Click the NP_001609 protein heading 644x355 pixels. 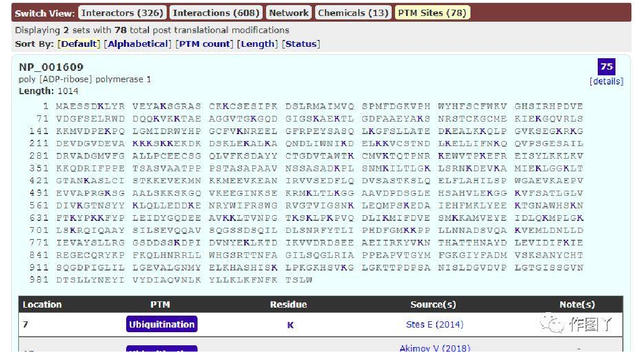click(x=51, y=67)
